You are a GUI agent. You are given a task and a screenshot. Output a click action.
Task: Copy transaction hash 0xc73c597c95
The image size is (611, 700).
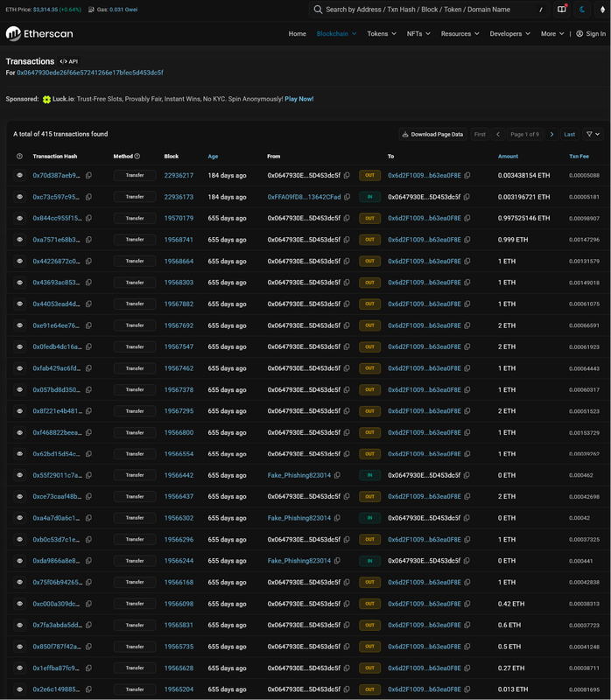[x=89, y=197]
